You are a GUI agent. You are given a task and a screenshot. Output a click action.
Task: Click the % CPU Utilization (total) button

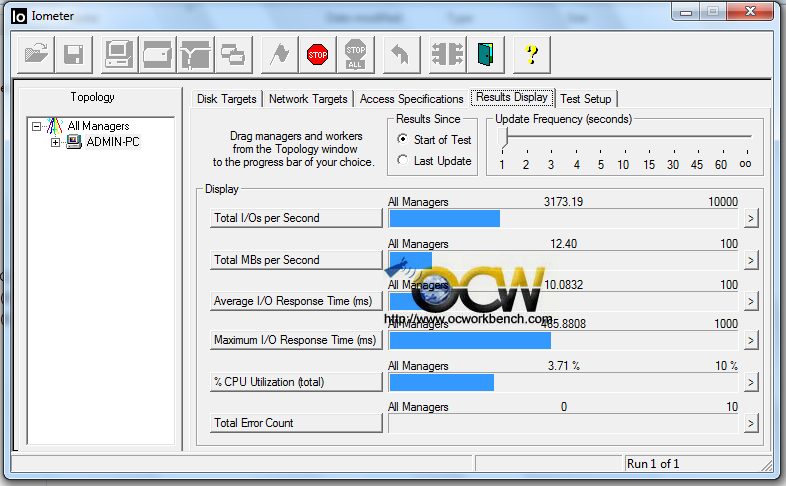[296, 382]
